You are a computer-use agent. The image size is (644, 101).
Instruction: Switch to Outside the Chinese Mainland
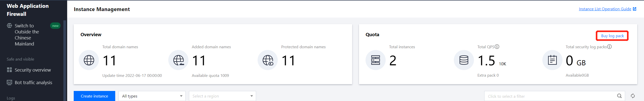coord(27,35)
